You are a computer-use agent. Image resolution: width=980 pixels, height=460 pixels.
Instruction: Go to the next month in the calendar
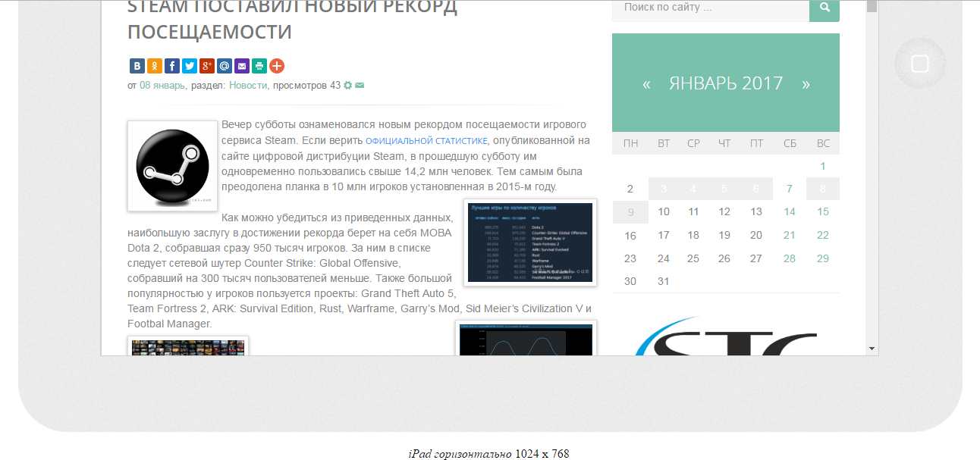[806, 84]
